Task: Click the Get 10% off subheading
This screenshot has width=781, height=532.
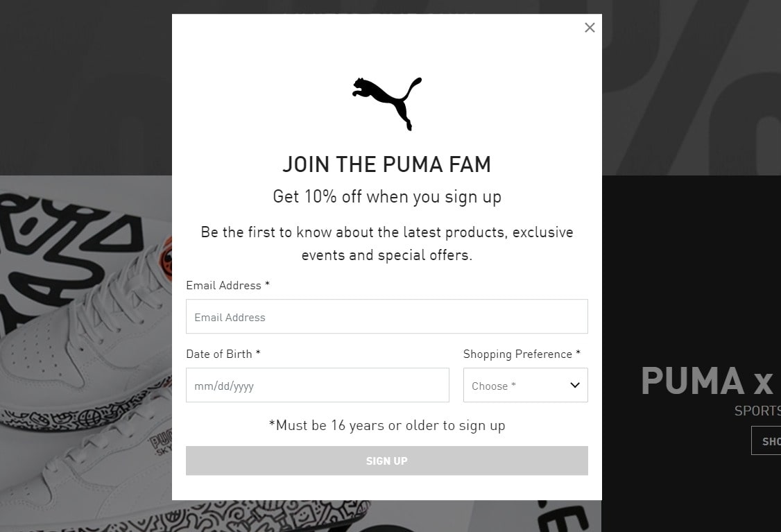Action: (x=386, y=197)
